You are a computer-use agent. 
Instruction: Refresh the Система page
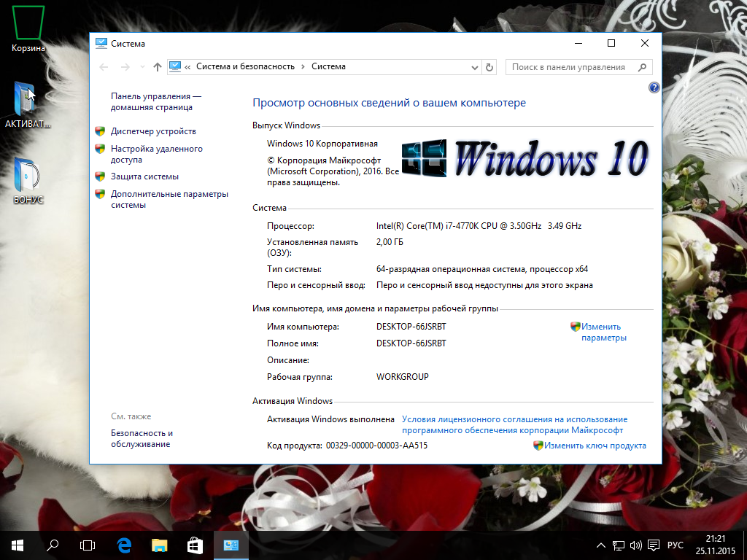tap(489, 67)
